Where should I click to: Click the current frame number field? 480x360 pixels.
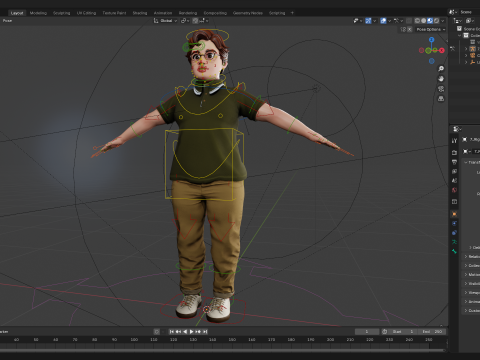tap(367, 332)
